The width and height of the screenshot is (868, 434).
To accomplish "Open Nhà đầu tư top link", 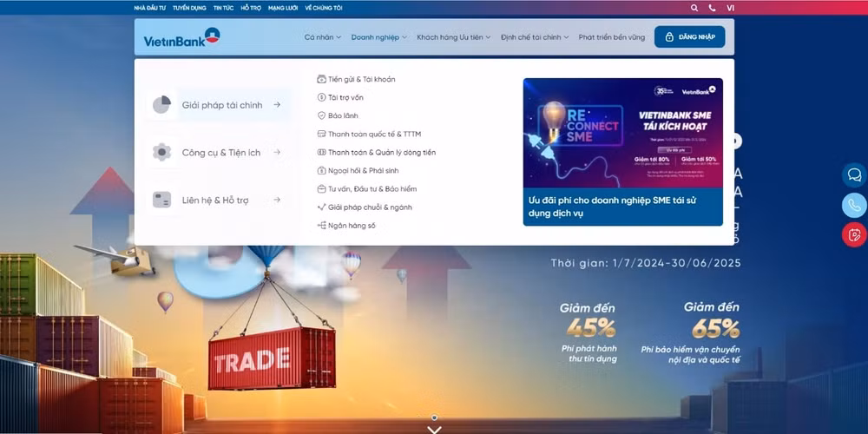I will click(x=149, y=8).
